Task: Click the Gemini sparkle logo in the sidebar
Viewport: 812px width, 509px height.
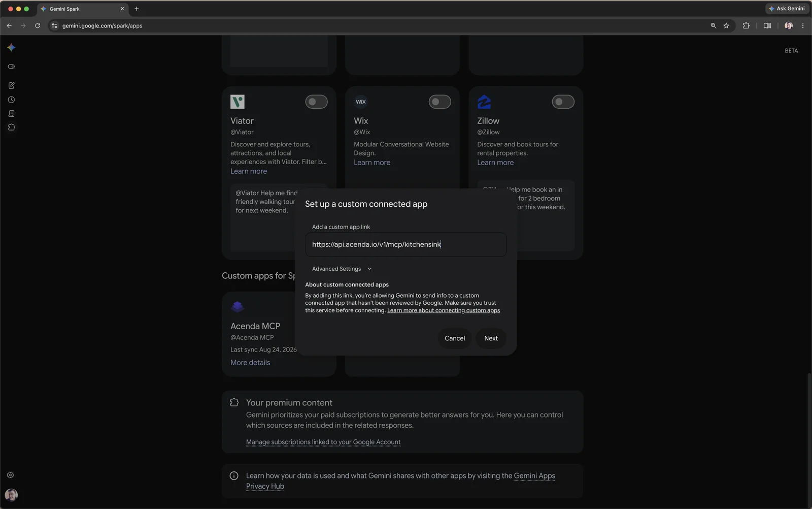Action: (x=11, y=47)
